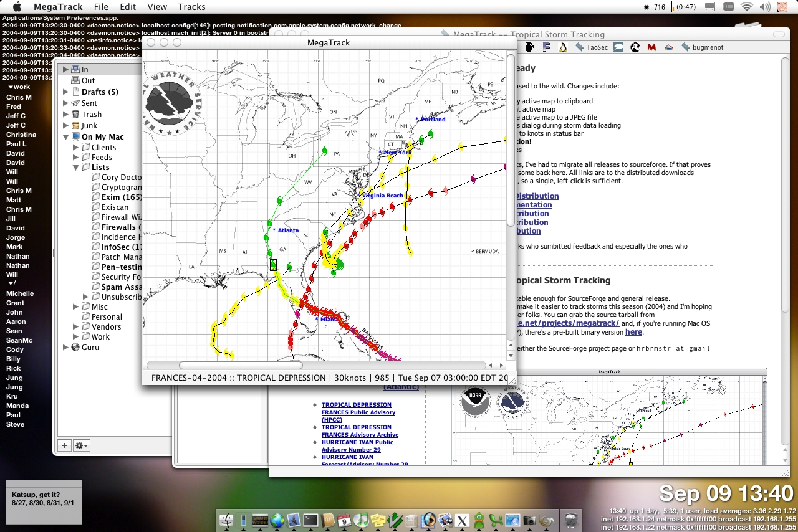Collapse the 'work' buddy group

coord(11,87)
